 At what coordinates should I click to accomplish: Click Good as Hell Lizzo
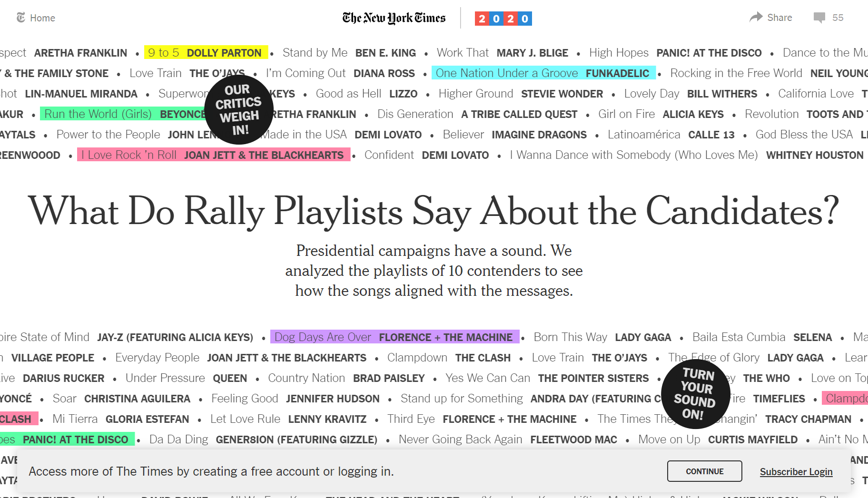(366, 93)
